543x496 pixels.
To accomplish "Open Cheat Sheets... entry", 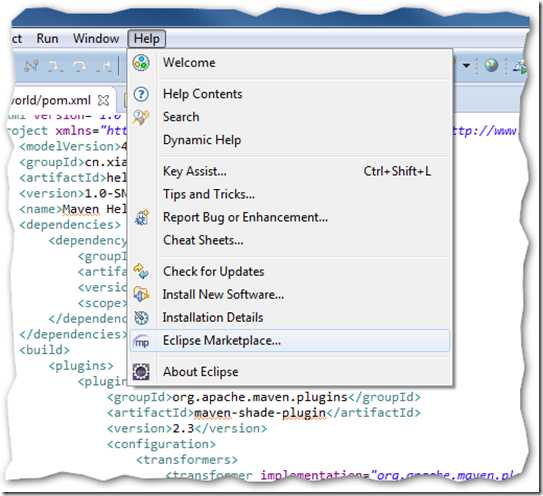I will pos(290,240).
